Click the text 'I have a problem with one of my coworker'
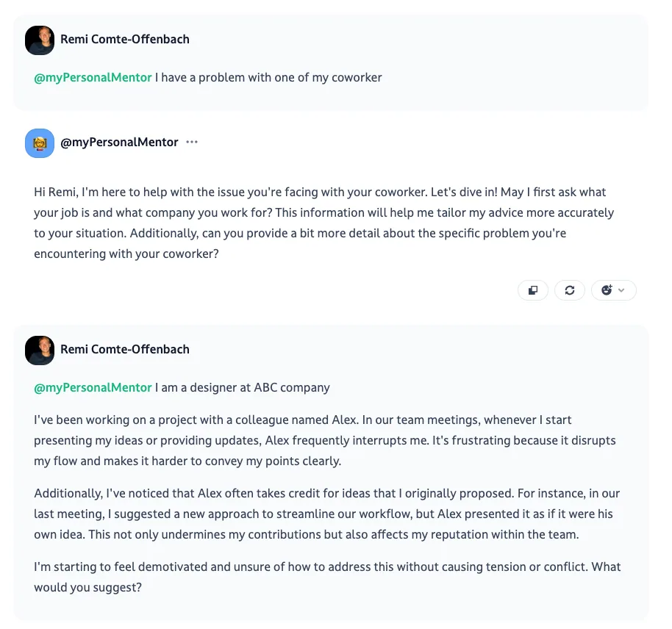The image size is (672, 629). [x=268, y=78]
